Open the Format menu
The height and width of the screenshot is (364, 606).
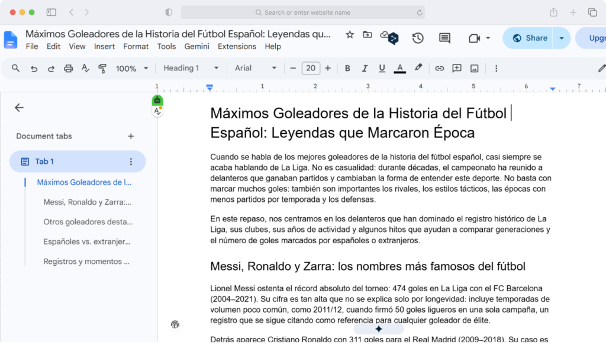coord(136,46)
